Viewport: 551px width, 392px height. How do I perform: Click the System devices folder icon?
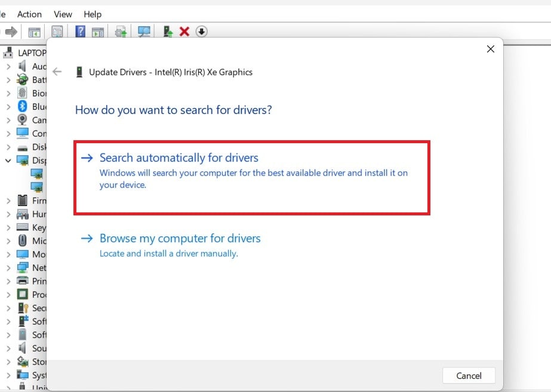[23, 375]
